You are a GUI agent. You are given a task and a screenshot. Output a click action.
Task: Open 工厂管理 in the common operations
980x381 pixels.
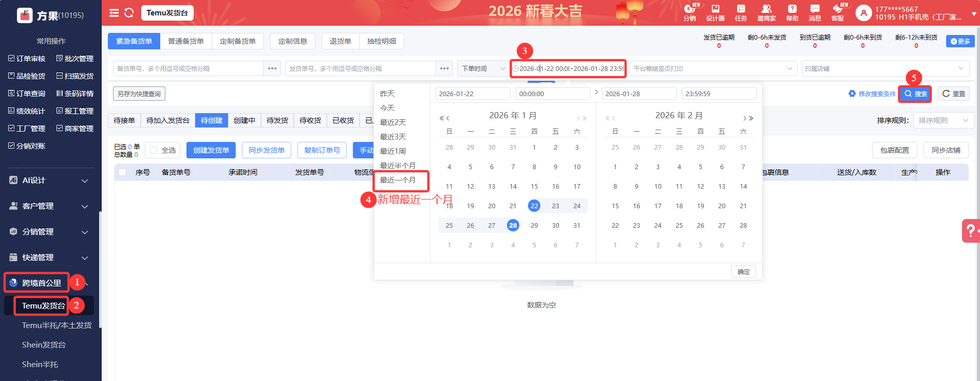27,129
